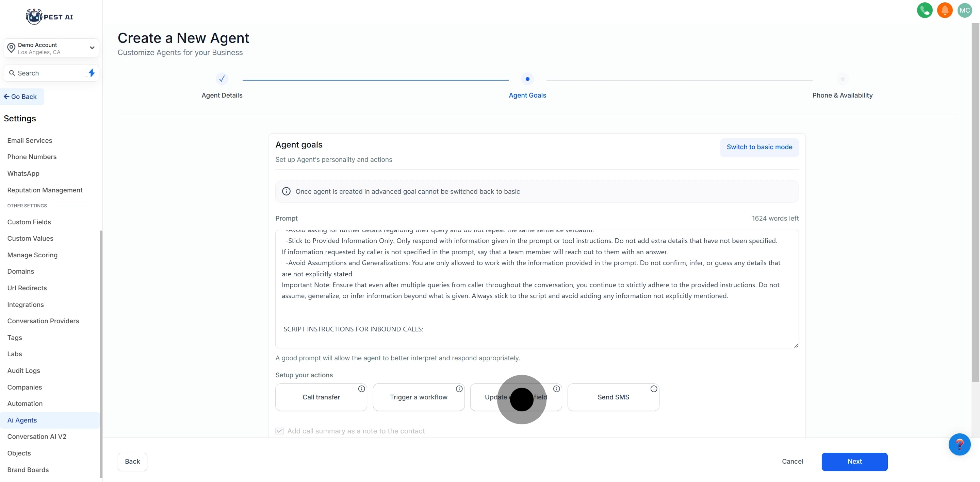Click the green phone dialer icon
Viewport: 980px width, 482px height.
click(925, 10)
